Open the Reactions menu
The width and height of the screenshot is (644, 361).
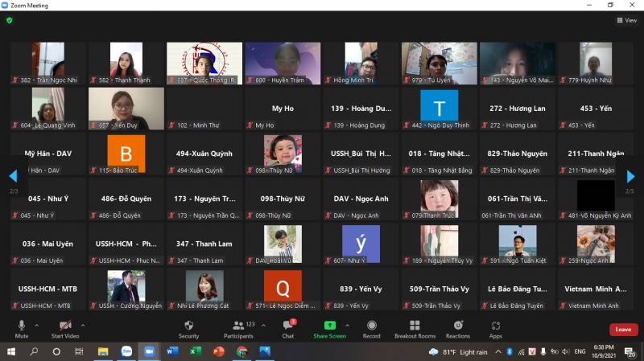pyautogui.click(x=457, y=329)
